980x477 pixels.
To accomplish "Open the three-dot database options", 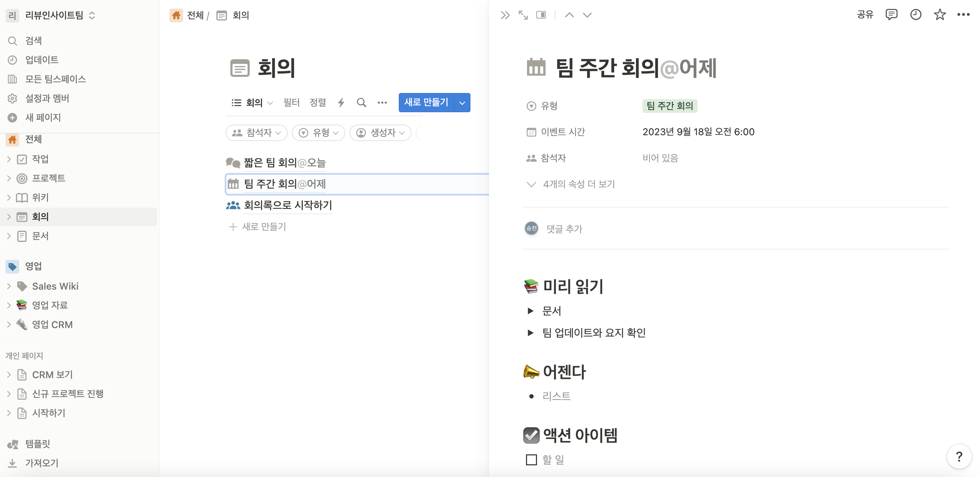I will click(382, 102).
